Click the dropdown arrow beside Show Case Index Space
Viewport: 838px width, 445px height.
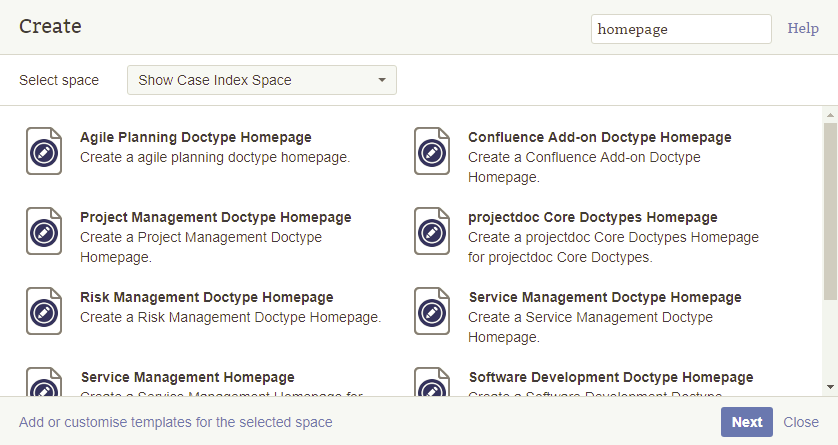[x=382, y=80]
